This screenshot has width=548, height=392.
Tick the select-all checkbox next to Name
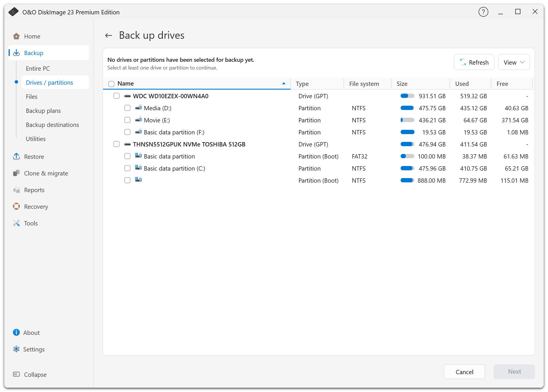click(111, 84)
